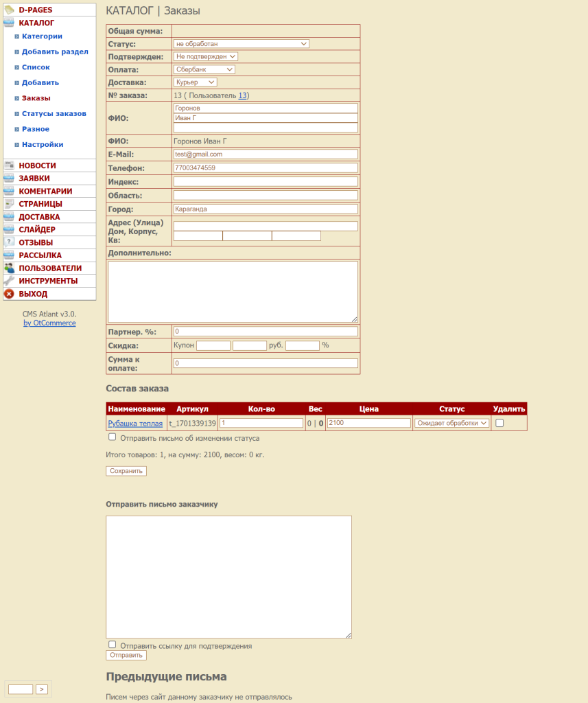Click the D-PAGES tag icon
588x703 pixels.
tap(9, 10)
